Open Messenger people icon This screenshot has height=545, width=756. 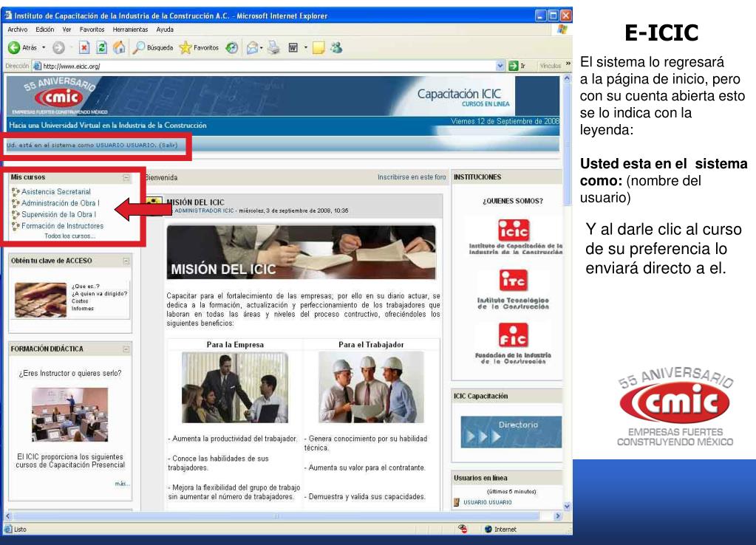tap(336, 47)
